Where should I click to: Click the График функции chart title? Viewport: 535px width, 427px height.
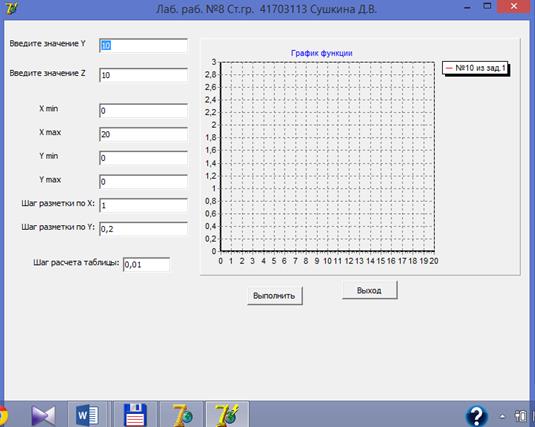click(x=321, y=53)
